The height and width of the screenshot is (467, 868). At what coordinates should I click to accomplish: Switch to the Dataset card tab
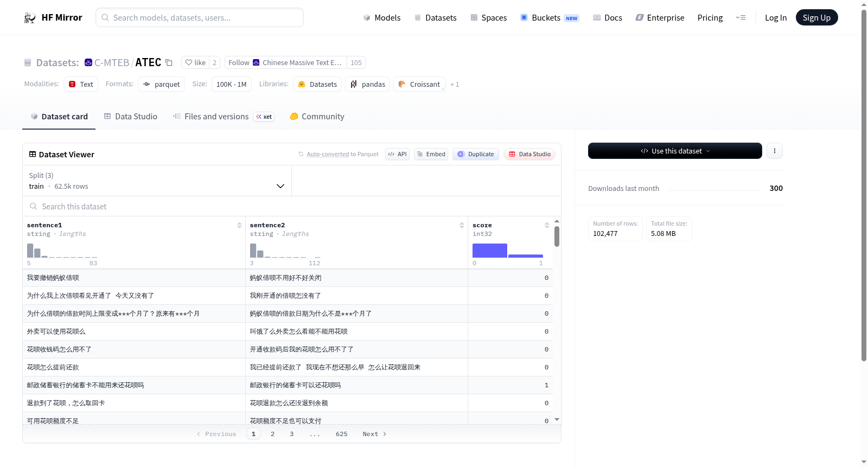[59, 117]
